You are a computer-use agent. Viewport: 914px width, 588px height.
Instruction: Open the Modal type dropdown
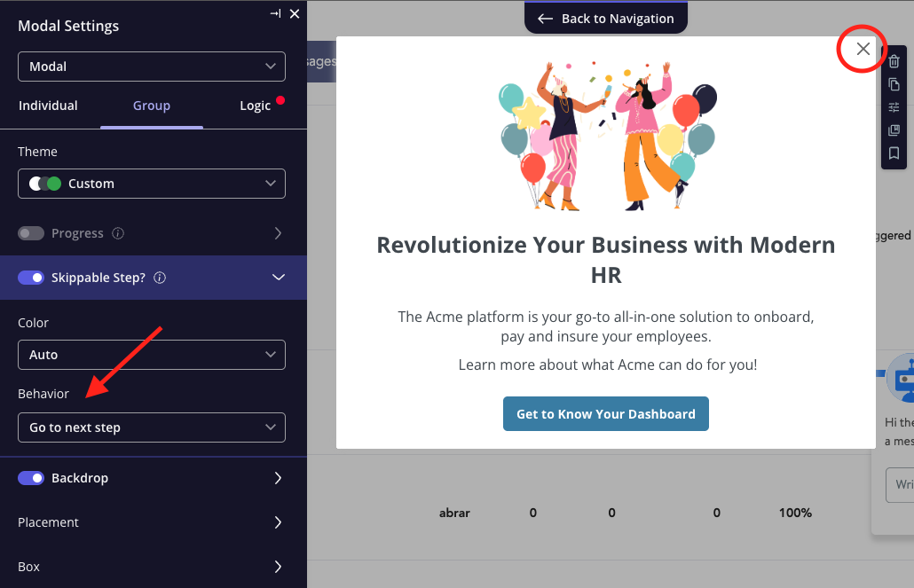(152, 67)
